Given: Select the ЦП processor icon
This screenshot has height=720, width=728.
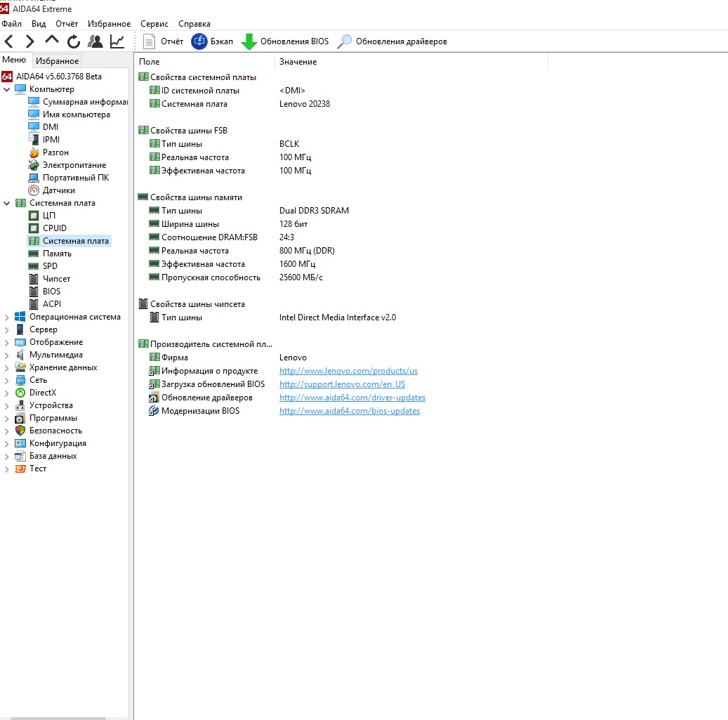Looking at the screenshot, I should click(x=34, y=216).
